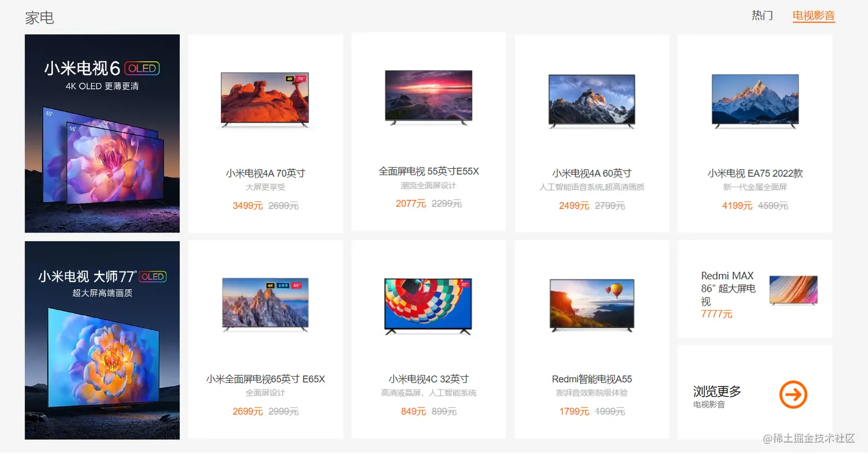Viewport: 868px width, 457px height.
Task: Click the Redmi MAX 86" TV thumbnail
Action: tap(793, 290)
